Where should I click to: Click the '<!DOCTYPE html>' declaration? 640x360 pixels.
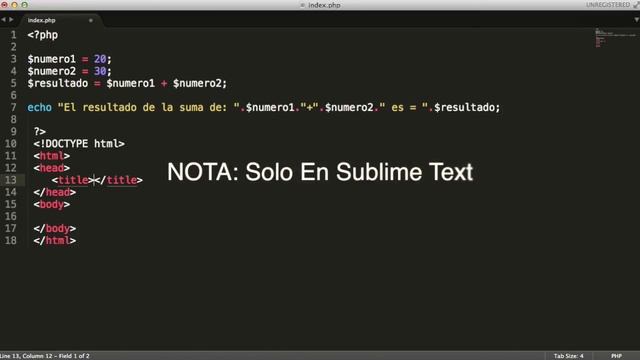79,144
